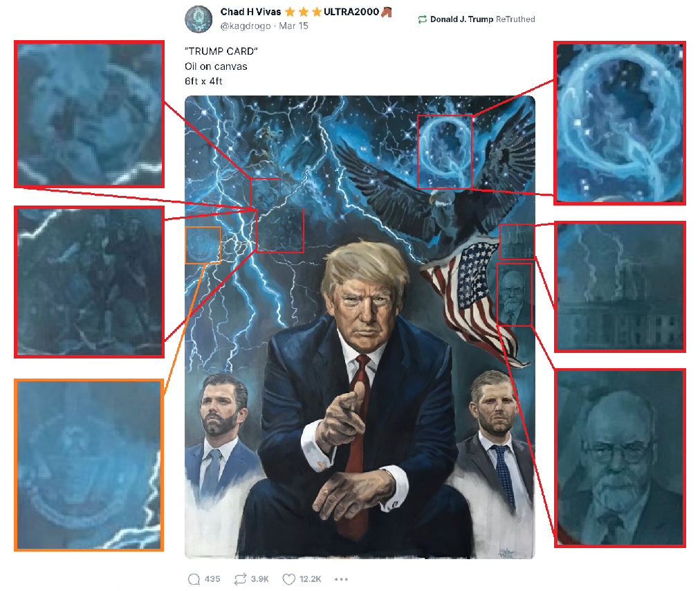Viewport: 700px width, 591px height.
Task: Click the poster's round profile avatar
Action: coord(199,19)
